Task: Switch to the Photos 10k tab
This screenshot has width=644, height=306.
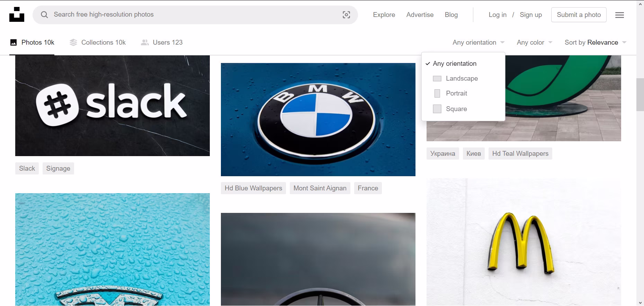Action: tap(32, 43)
